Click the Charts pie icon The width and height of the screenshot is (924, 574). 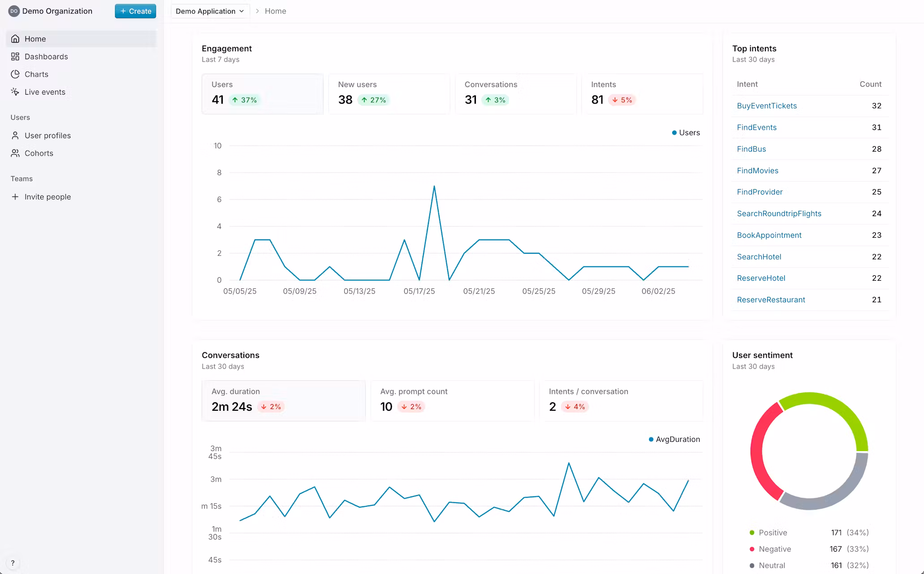[15, 74]
